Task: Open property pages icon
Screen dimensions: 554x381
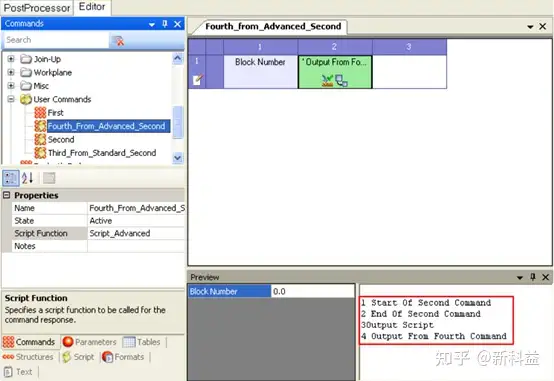Action: tap(49, 178)
